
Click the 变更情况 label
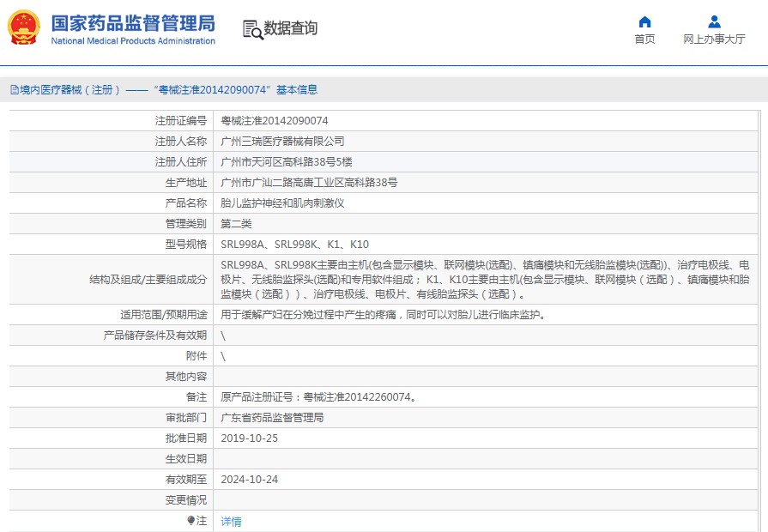(x=186, y=499)
